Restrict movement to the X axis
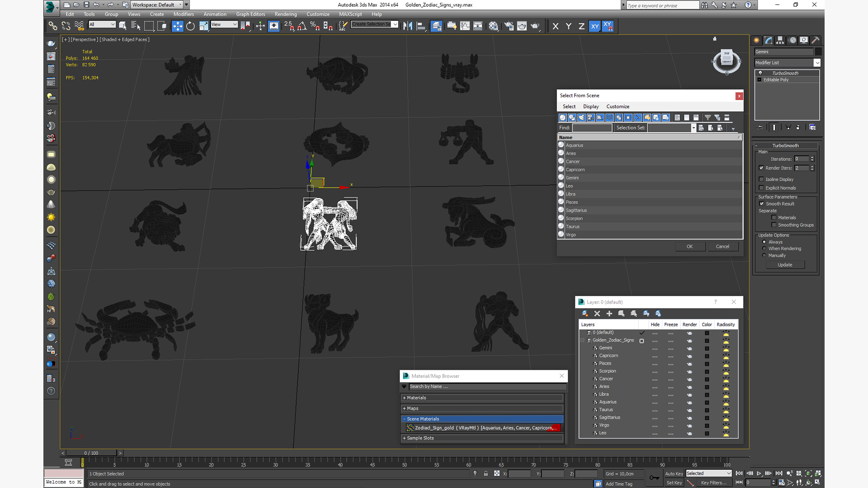This screenshot has height=488, width=868. click(556, 26)
